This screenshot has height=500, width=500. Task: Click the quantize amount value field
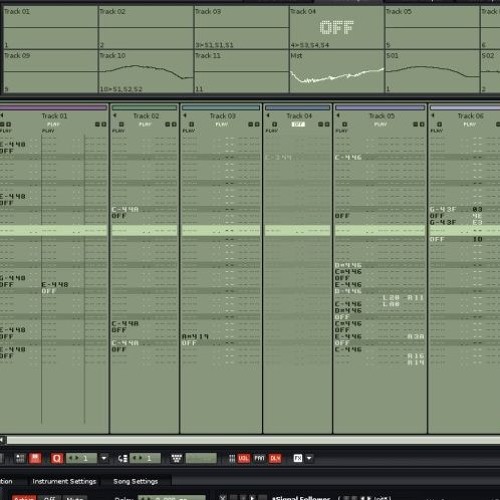82,458
